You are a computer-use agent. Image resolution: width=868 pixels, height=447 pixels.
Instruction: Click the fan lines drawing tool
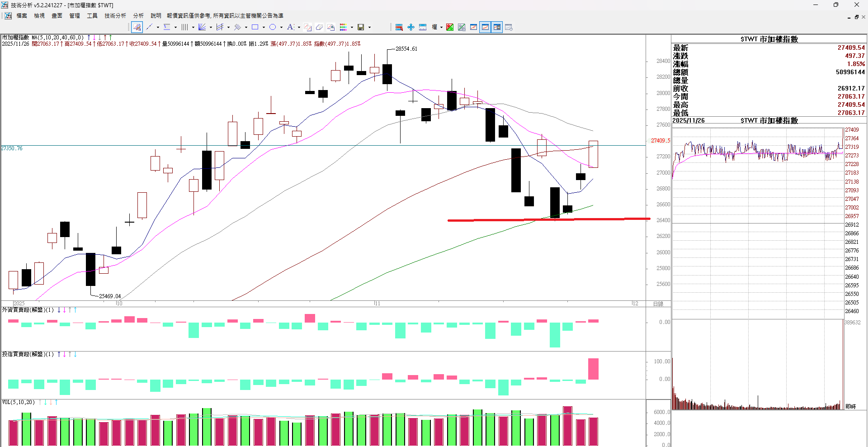(202, 27)
